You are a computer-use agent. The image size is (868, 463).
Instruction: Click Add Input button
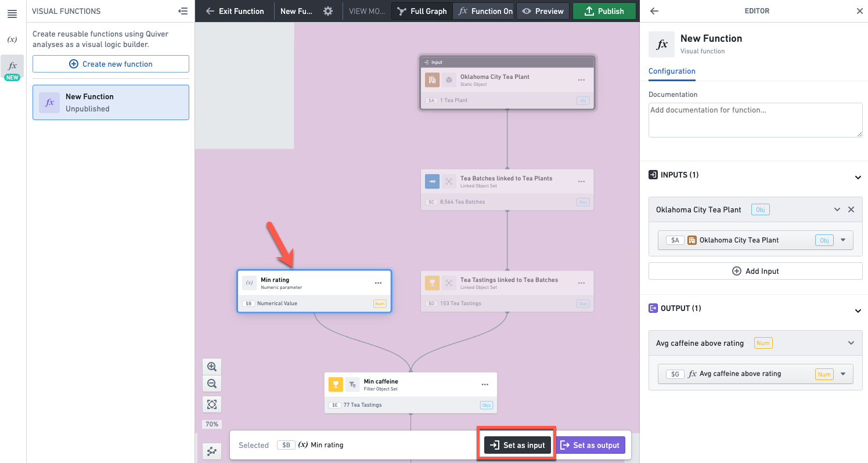[755, 271]
